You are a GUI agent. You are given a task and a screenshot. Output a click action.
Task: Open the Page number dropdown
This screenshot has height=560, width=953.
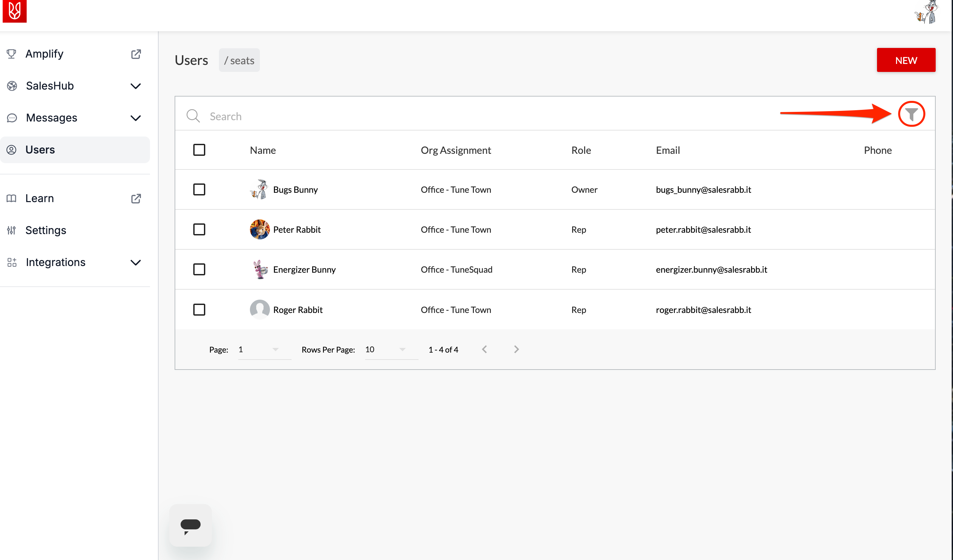(264, 350)
